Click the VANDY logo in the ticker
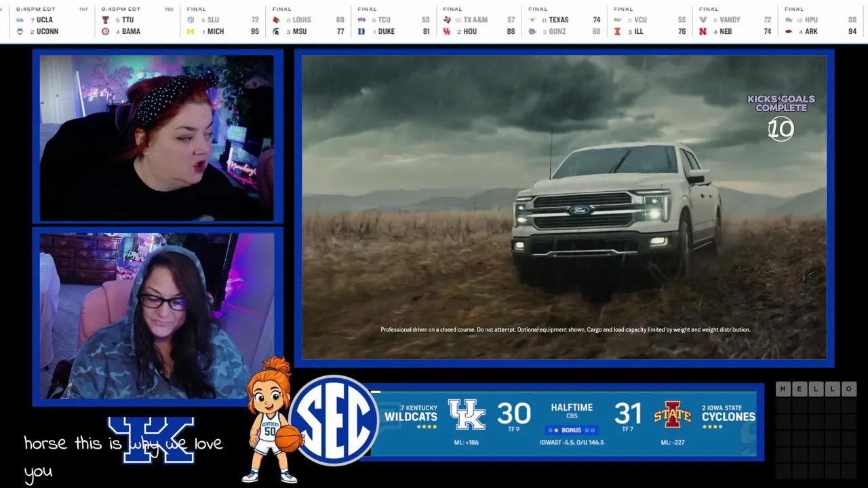 click(703, 20)
